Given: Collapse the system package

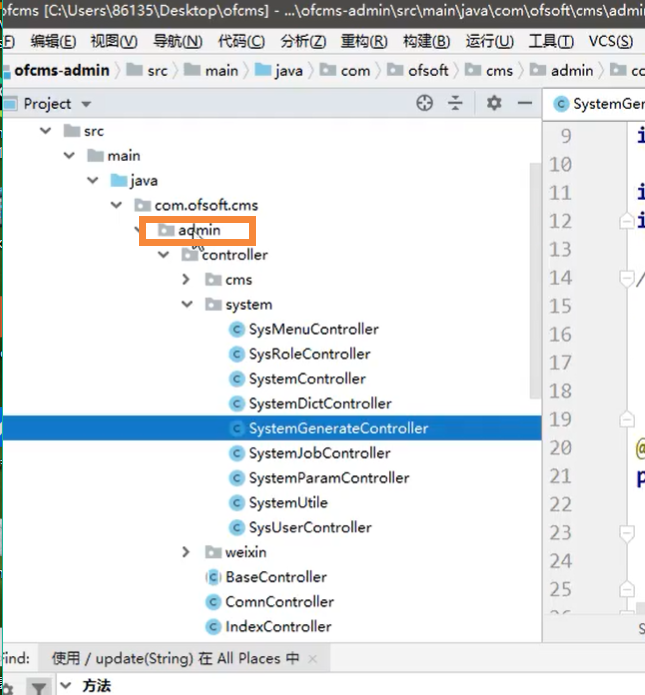Looking at the screenshot, I should 187,305.
